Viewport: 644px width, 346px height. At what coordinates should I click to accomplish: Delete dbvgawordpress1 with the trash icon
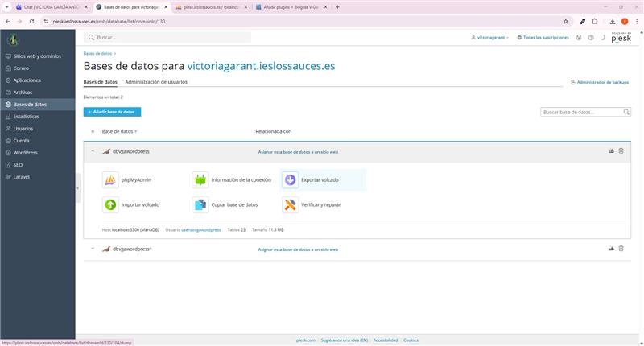[621, 249]
